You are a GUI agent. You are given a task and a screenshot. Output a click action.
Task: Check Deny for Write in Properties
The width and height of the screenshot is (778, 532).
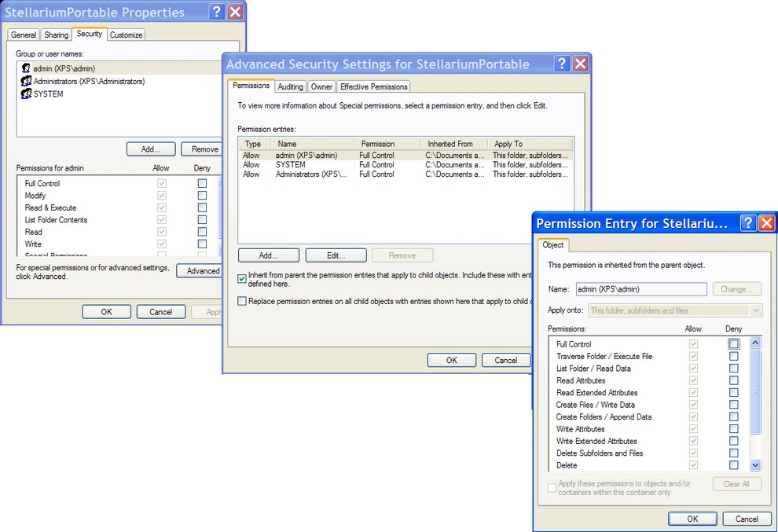click(202, 244)
